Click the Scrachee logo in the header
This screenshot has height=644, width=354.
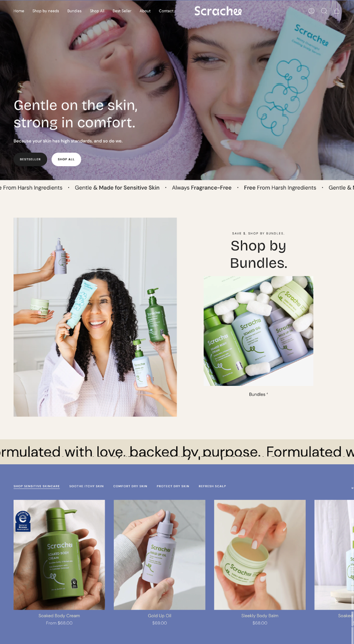(x=218, y=11)
